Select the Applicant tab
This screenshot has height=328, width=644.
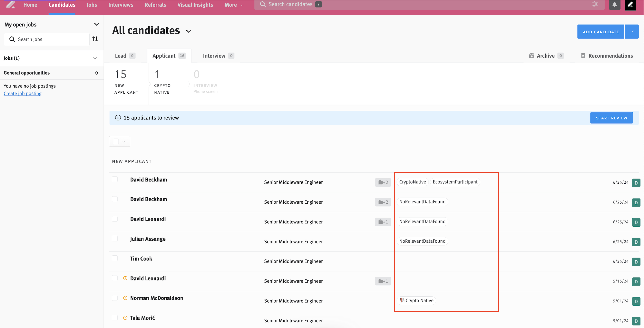point(169,56)
